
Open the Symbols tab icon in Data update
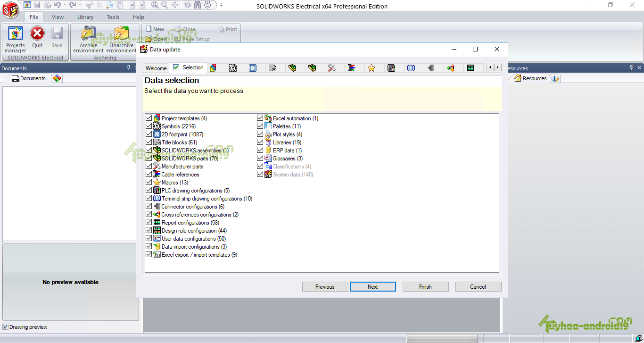(233, 68)
